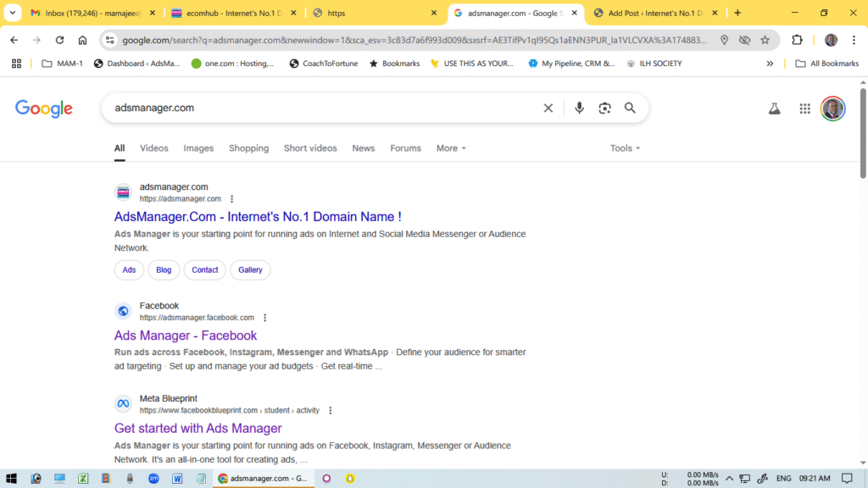Open more options for Meta Blueprint result

point(330,411)
